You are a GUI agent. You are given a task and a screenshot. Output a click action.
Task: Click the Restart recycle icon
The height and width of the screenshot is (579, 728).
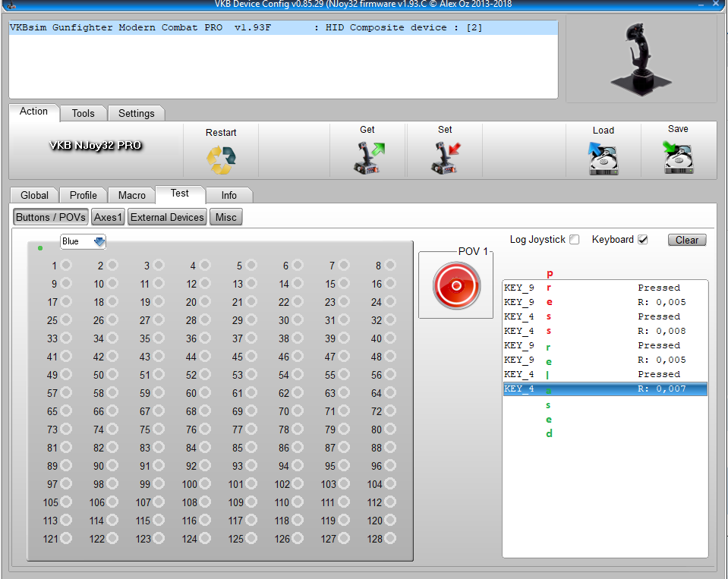(x=221, y=159)
